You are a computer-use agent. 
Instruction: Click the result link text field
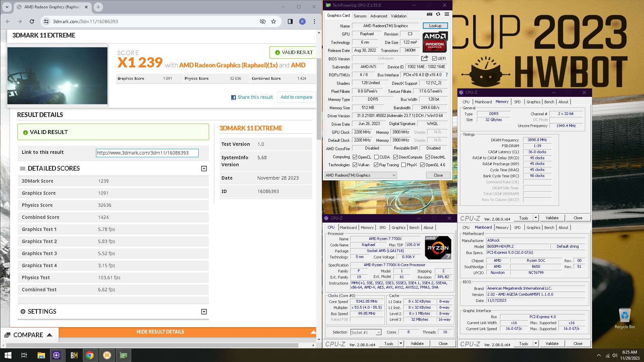147,153
